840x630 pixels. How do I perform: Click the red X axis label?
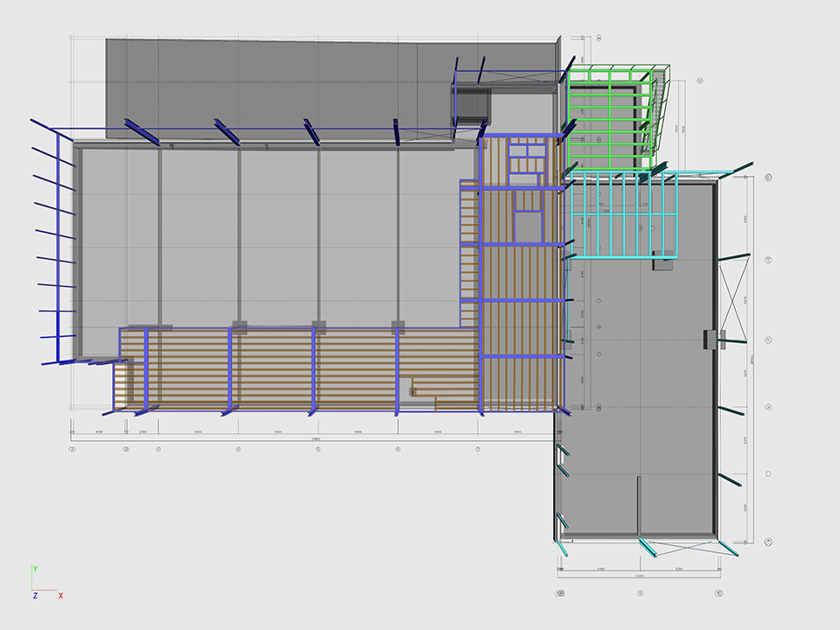pos(60,595)
